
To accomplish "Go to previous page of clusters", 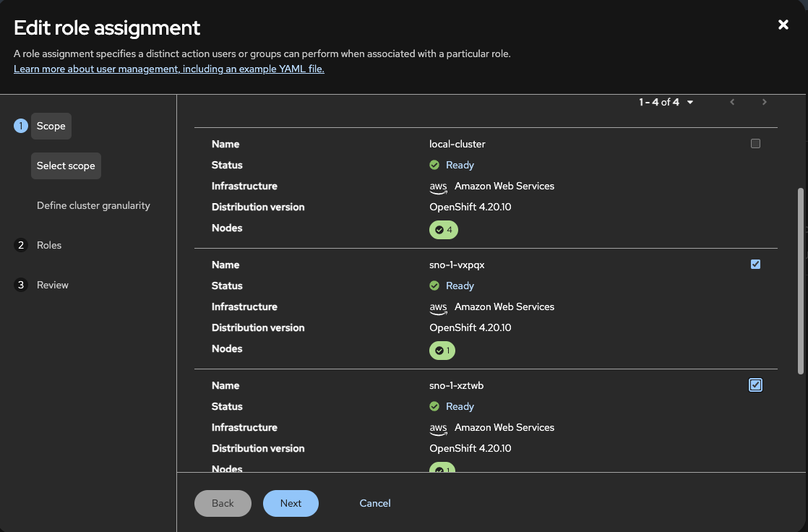I will click(732, 103).
